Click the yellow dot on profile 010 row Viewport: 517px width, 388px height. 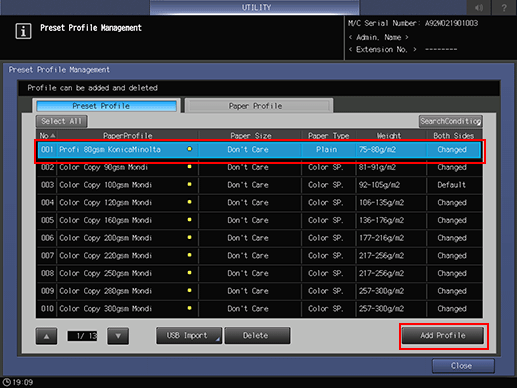click(x=189, y=308)
